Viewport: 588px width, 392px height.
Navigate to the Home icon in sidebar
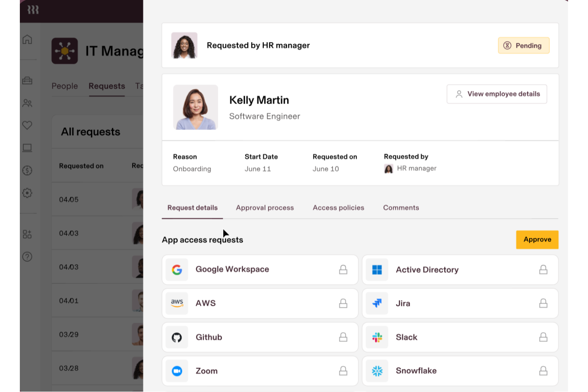pos(27,39)
